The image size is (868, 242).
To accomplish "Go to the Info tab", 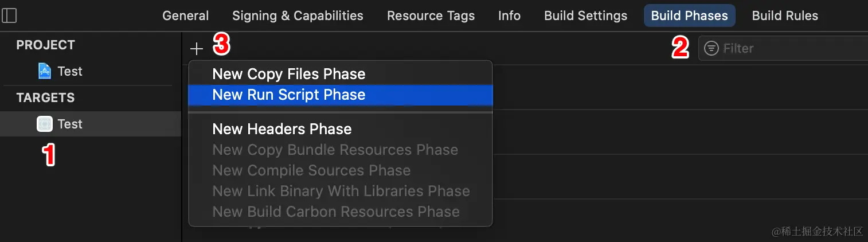I will (509, 15).
